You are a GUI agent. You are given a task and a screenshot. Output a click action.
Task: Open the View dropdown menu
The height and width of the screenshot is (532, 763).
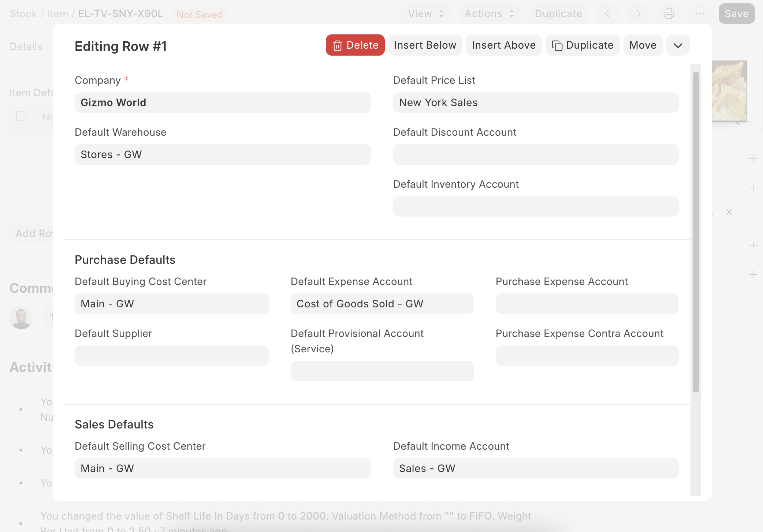coord(425,14)
